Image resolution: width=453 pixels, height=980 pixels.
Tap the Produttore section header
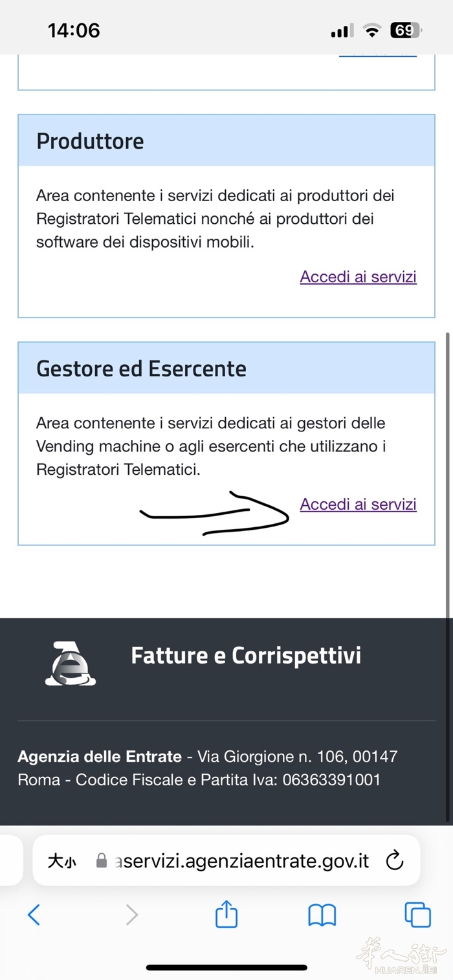coord(90,141)
